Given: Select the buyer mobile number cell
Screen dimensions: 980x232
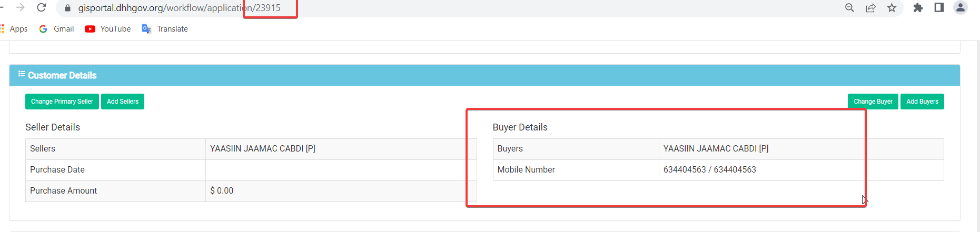Looking at the screenshot, I should [x=801, y=170].
